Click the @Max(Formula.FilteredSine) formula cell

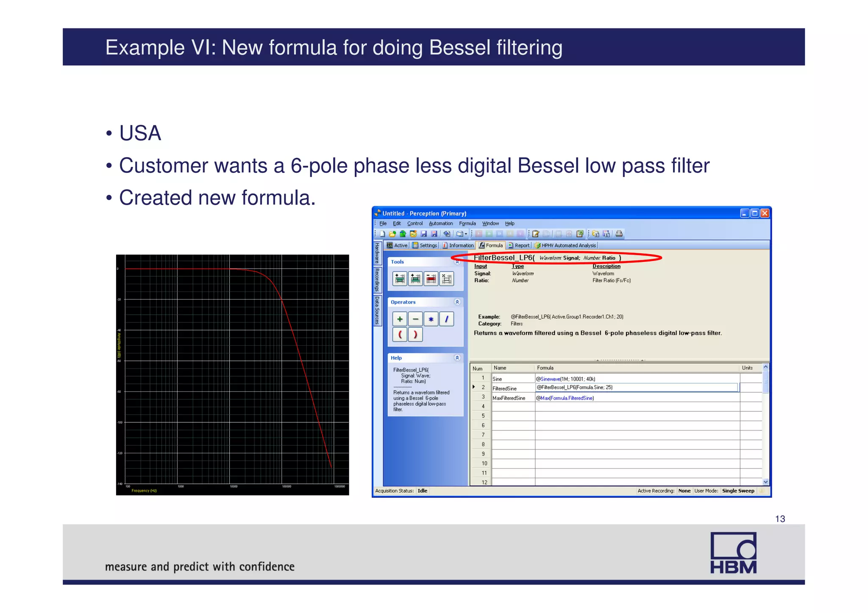[x=637, y=398]
